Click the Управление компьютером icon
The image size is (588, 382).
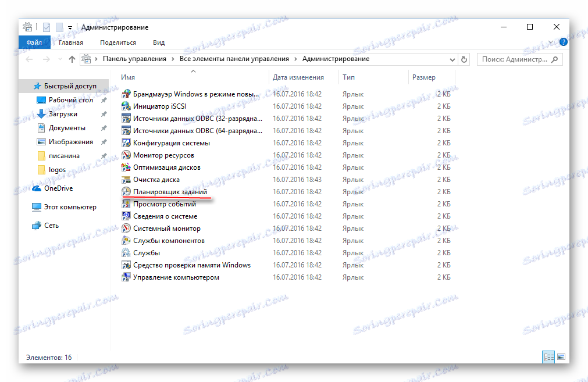126,277
